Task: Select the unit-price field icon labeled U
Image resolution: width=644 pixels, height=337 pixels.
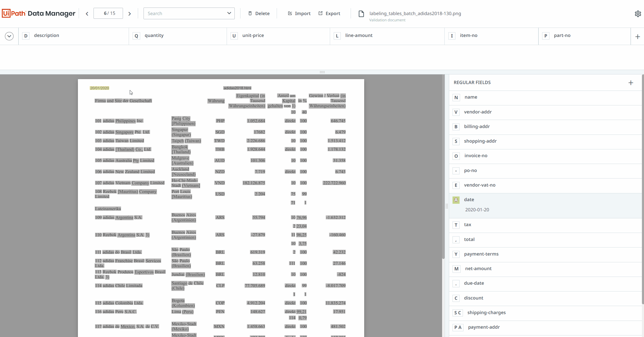Action: (x=234, y=36)
